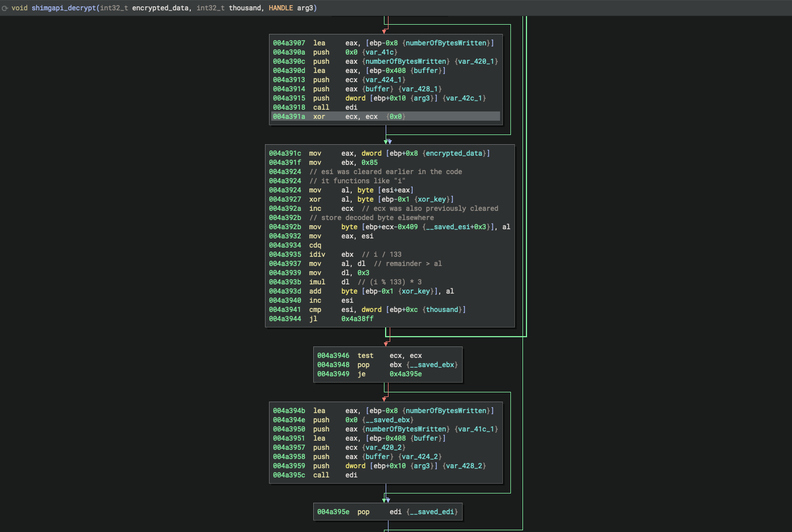792x532 pixels.
Task: Click thousand operand on cmp line 004a3941
Action: [442, 310]
